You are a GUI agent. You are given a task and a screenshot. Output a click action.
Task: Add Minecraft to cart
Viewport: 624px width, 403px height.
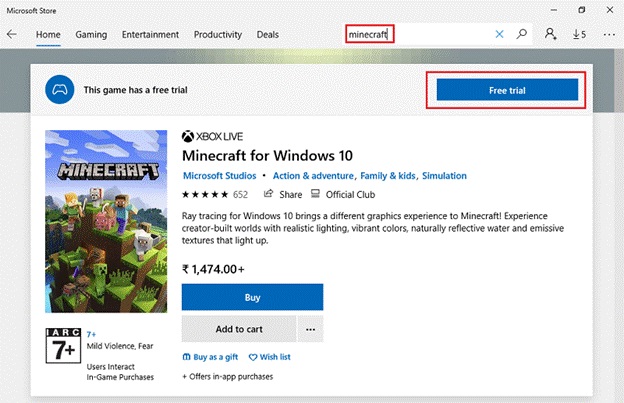click(239, 329)
